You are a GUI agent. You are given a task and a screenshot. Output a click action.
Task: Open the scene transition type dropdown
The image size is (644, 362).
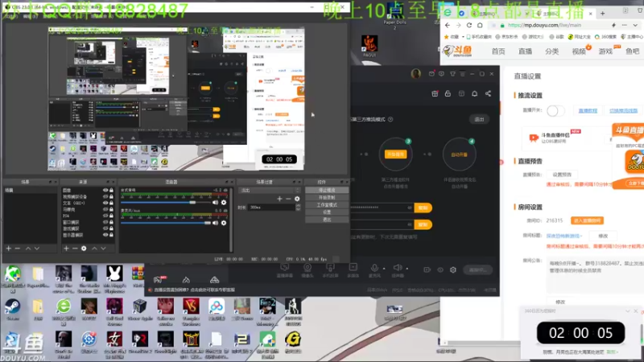click(270, 191)
